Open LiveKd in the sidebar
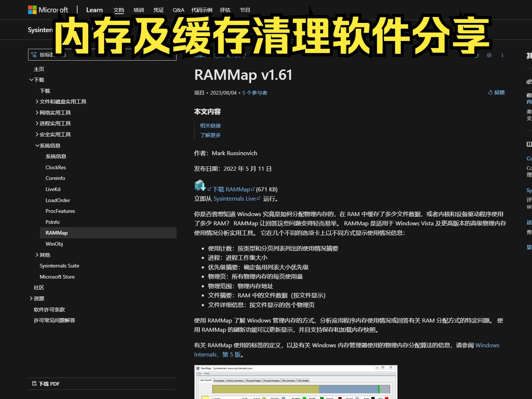The height and width of the screenshot is (399, 532). (x=53, y=189)
